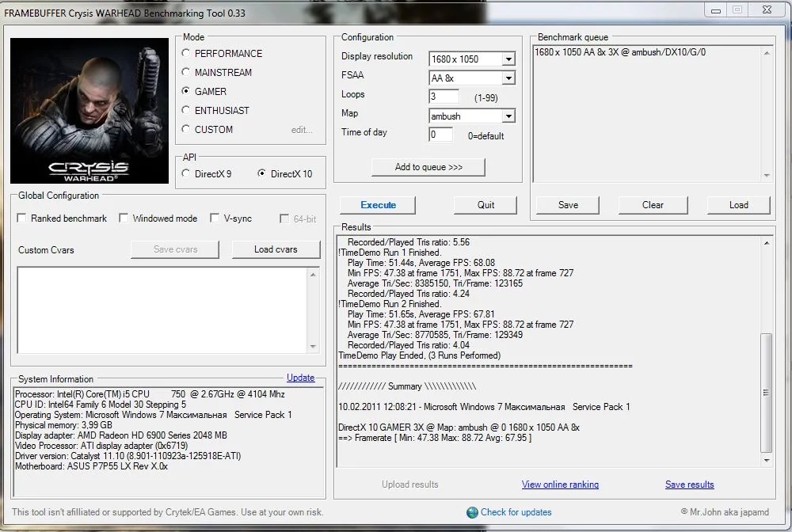Enable the Ranked benchmark checkbox

(22, 218)
